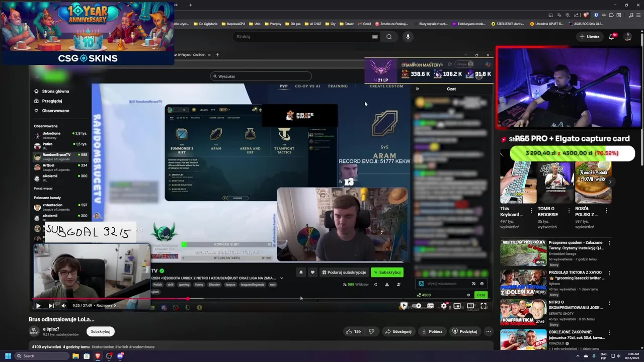Open the AI CHAT bookmark folder
The image size is (644, 362).
click(x=312, y=24)
